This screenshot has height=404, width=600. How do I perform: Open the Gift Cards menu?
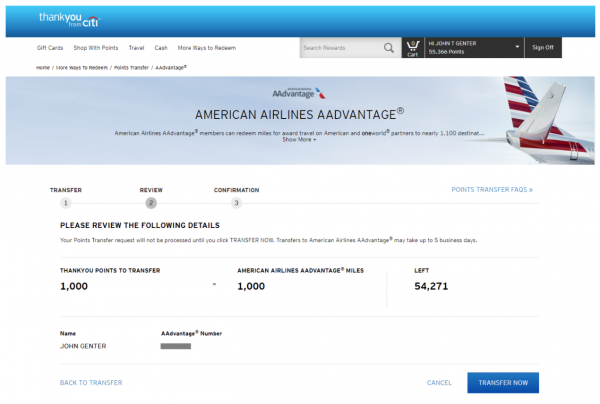pos(50,47)
